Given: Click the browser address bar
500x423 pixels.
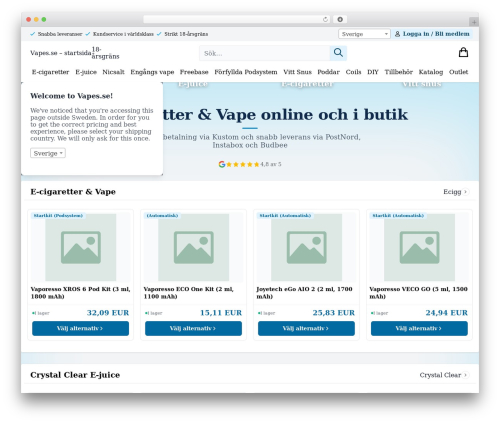Looking at the screenshot, I should pos(237,19).
